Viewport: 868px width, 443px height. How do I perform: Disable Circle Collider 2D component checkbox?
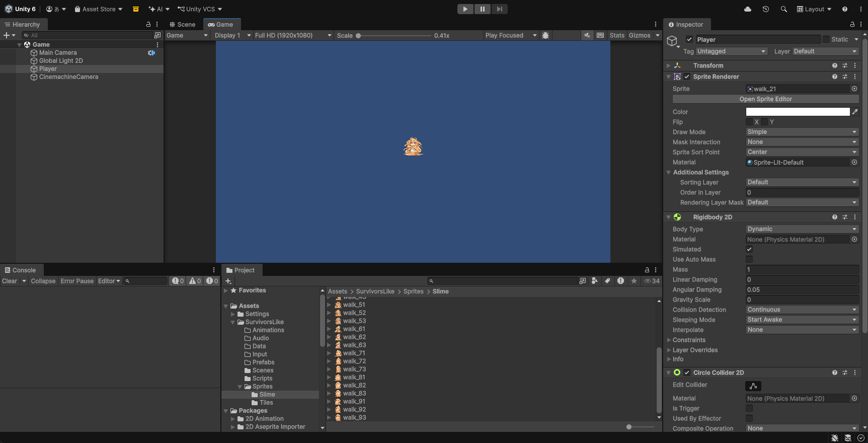tap(687, 373)
